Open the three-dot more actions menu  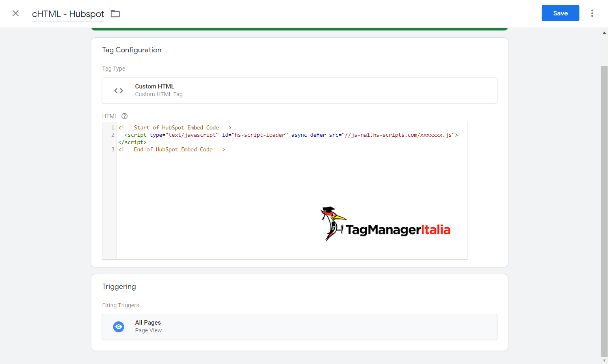(x=592, y=13)
